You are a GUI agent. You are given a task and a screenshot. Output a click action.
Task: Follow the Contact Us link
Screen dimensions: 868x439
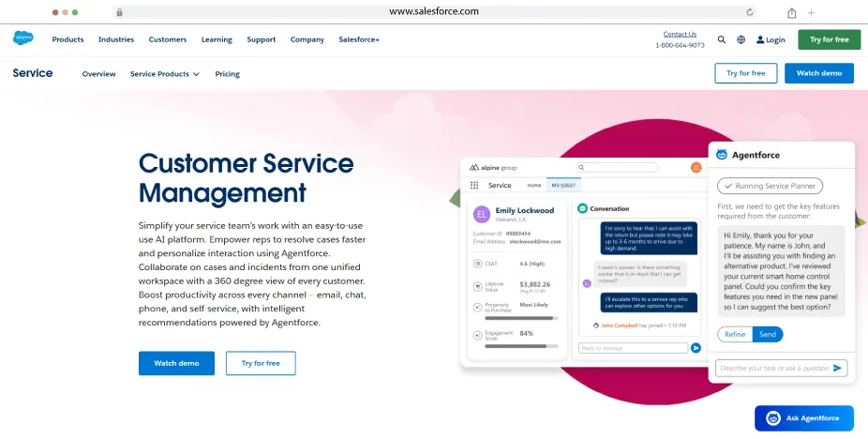[680, 34]
